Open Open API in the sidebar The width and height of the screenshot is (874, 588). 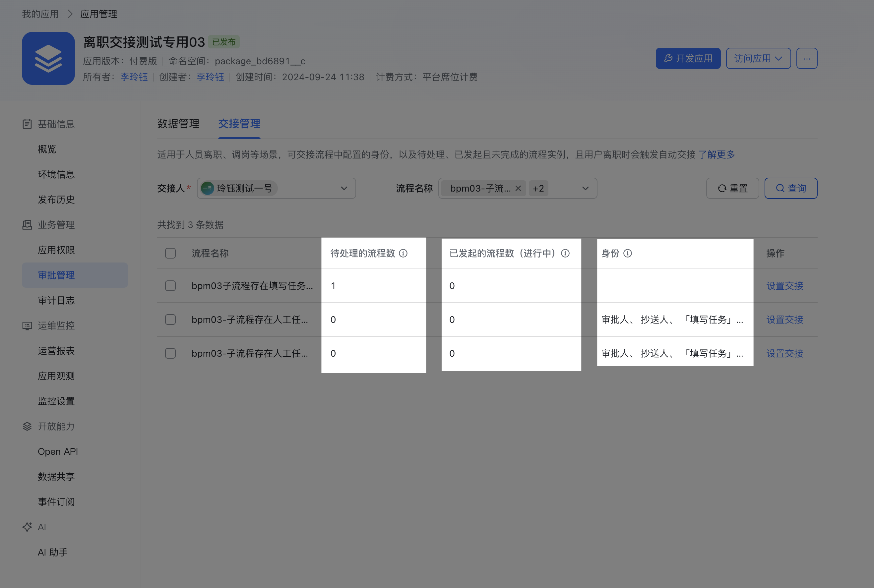(x=58, y=451)
